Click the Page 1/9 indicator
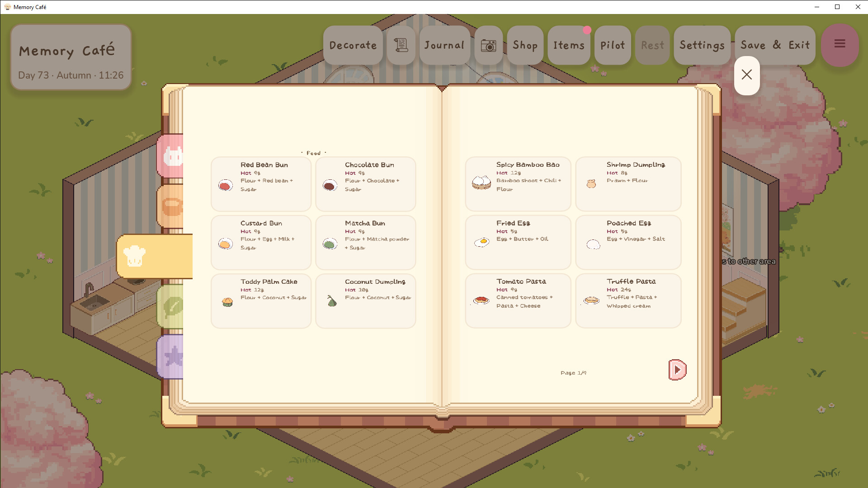Viewport: 868px width, 488px height. click(x=573, y=373)
